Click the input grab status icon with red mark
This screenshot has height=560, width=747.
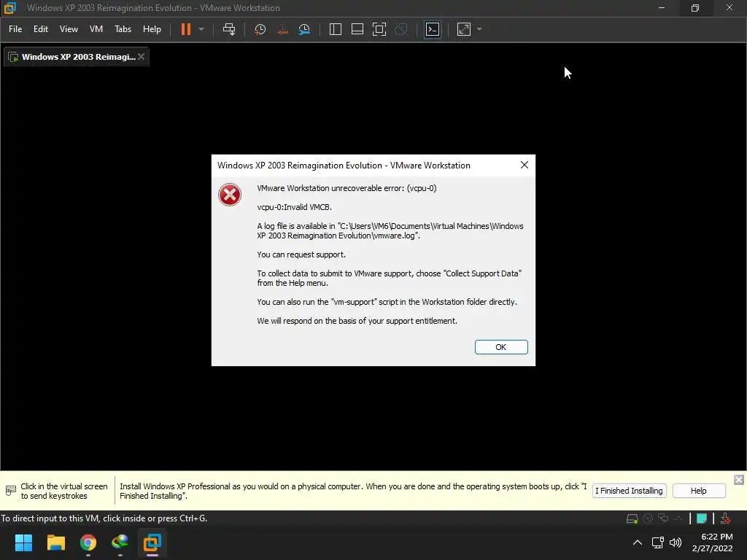point(725,518)
